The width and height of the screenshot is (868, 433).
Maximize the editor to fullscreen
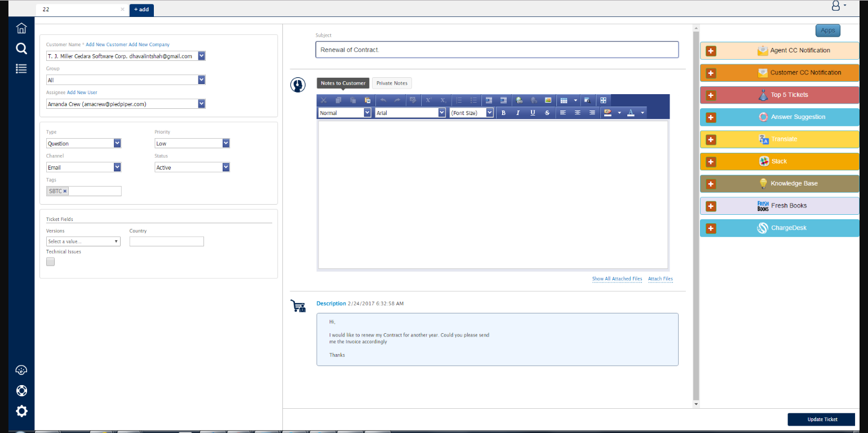[604, 100]
